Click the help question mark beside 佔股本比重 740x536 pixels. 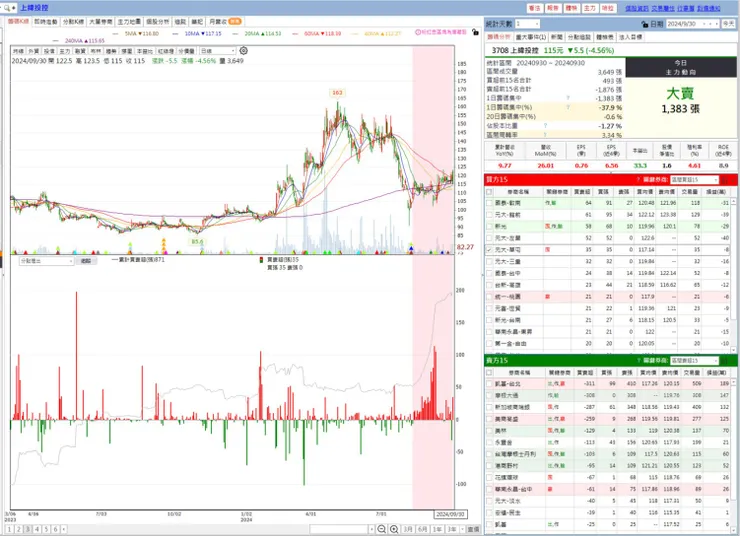545,126
